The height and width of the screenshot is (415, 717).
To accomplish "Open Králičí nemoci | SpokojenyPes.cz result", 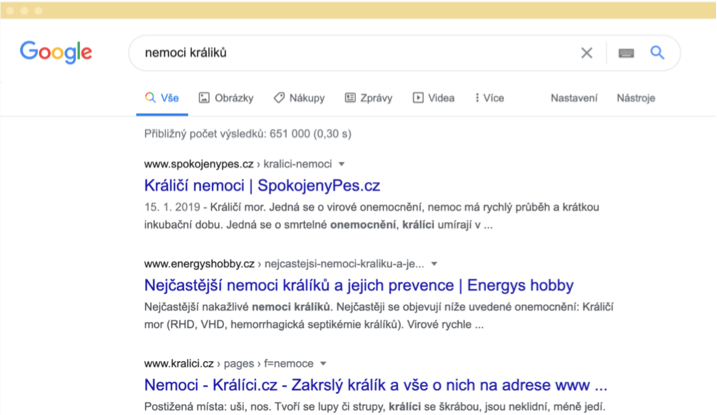I will pyautogui.click(x=262, y=186).
